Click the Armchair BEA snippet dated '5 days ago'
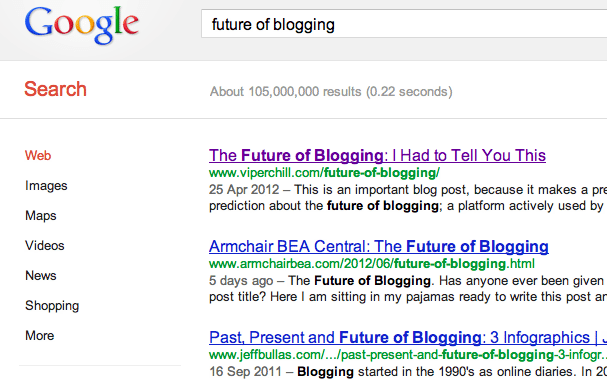 pos(408,289)
